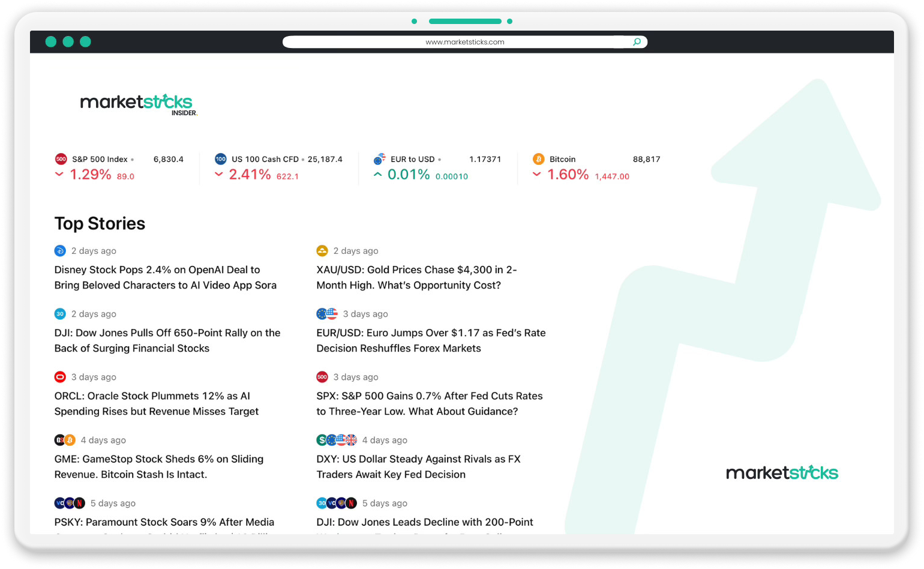924x569 pixels.
Task: Click the Dow 30 icon above the 650-Point Rally story
Action: click(x=60, y=314)
